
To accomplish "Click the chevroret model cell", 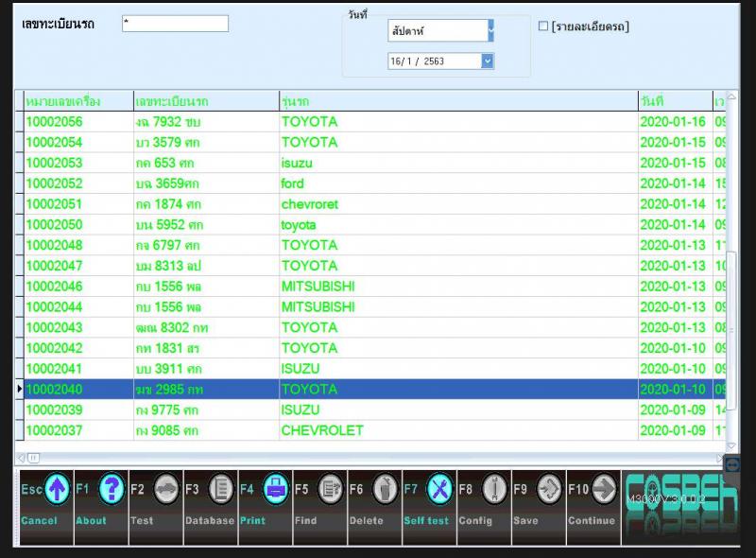I will [x=458, y=204].
